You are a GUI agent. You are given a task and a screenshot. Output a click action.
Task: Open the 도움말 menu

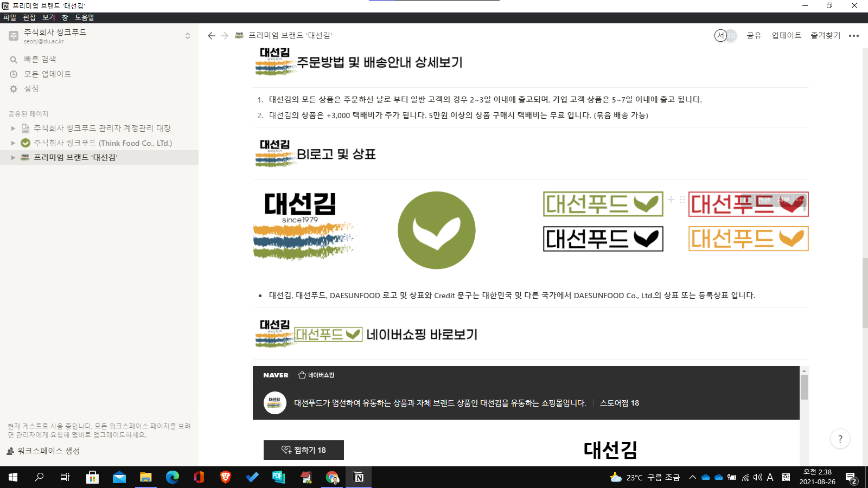pos(85,17)
